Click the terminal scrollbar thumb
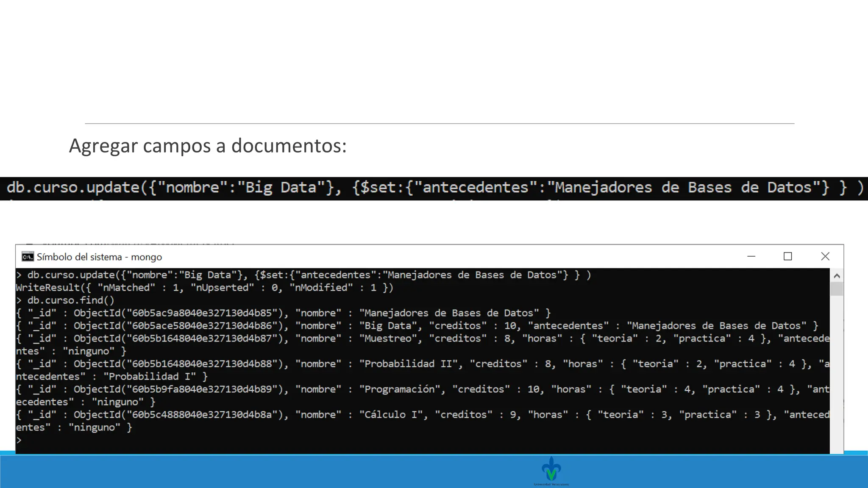 837,289
